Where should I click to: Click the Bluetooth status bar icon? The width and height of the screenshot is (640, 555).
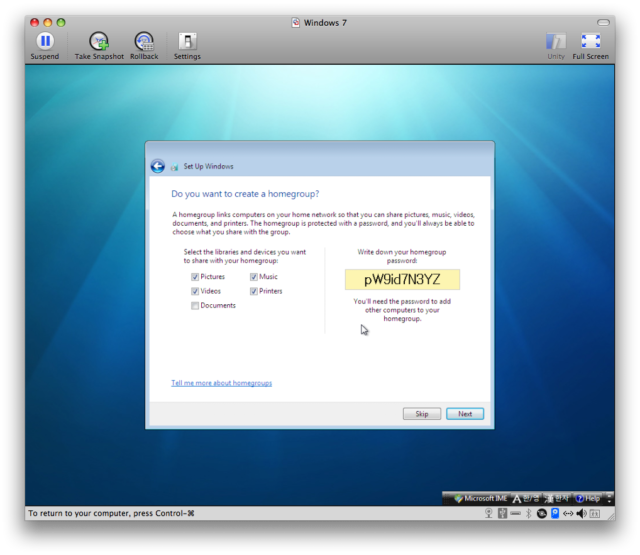[x=529, y=513]
